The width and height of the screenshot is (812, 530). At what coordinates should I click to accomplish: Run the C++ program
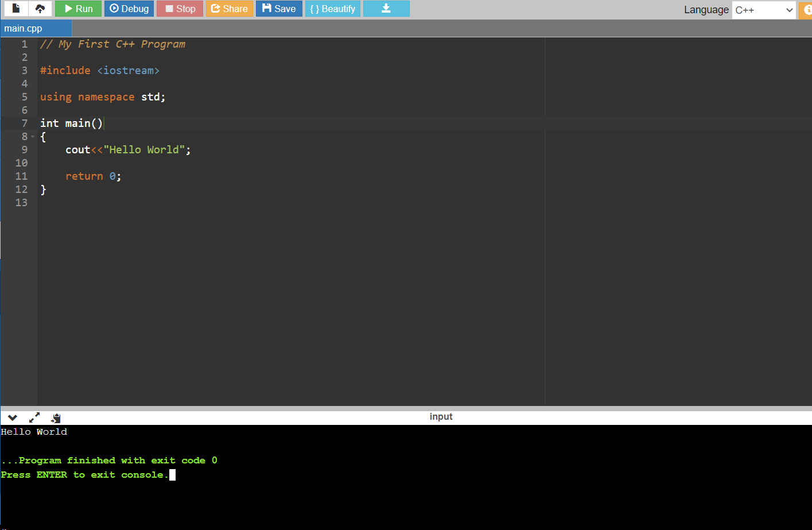pyautogui.click(x=79, y=9)
